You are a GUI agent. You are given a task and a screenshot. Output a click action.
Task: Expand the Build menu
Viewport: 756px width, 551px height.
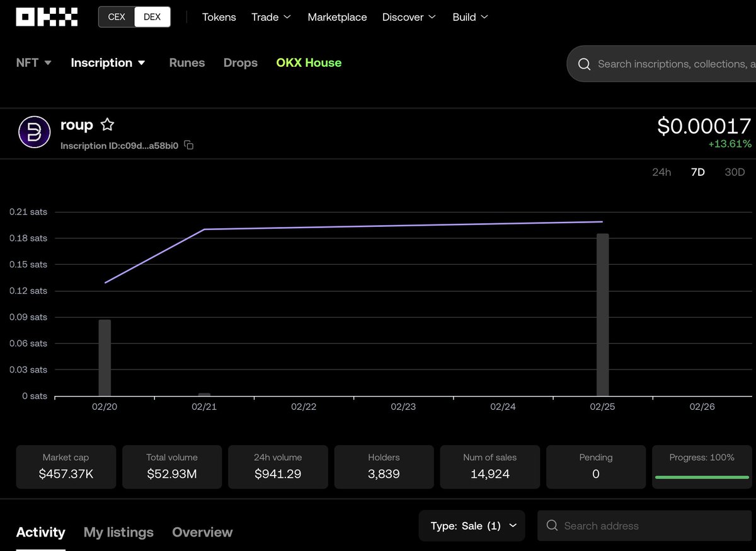click(x=470, y=17)
